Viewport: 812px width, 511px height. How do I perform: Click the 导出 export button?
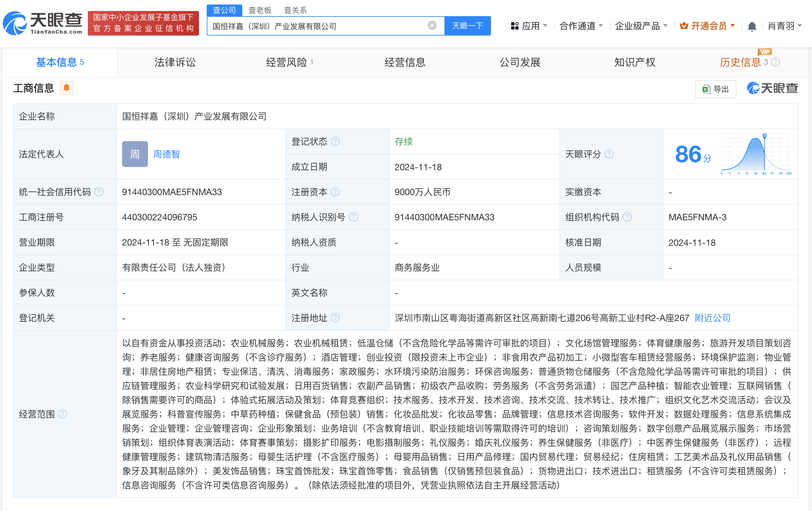(715, 89)
